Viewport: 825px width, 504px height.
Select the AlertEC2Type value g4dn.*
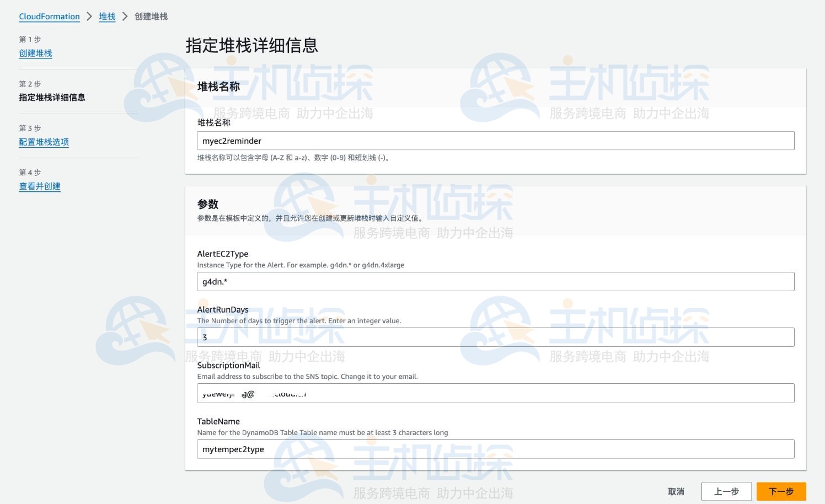495,281
